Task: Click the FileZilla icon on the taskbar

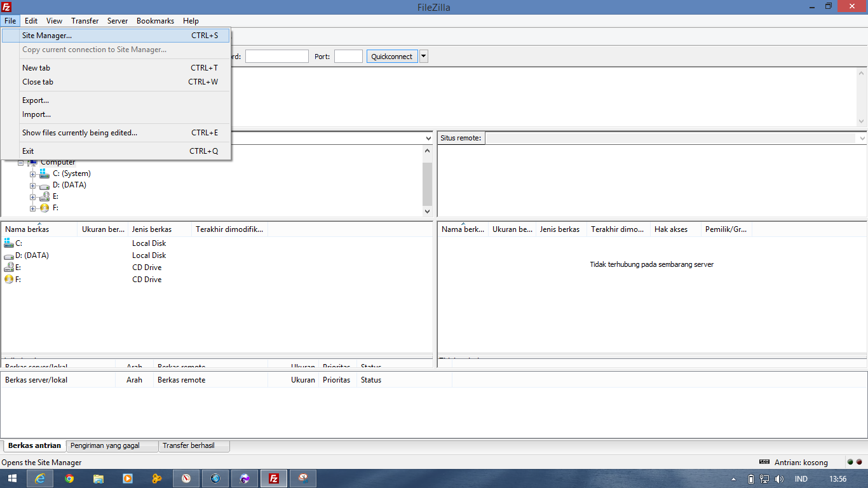Action: 273,478
